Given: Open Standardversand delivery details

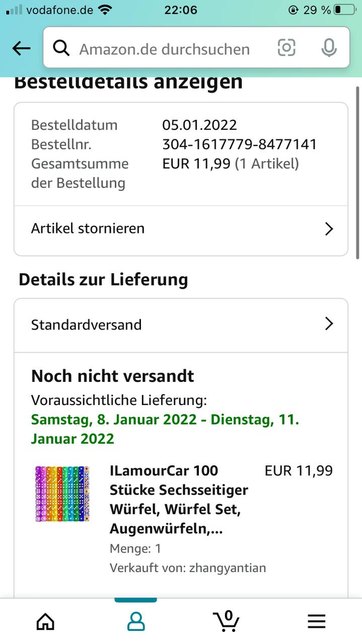Looking at the screenshot, I should (x=87, y=325).
